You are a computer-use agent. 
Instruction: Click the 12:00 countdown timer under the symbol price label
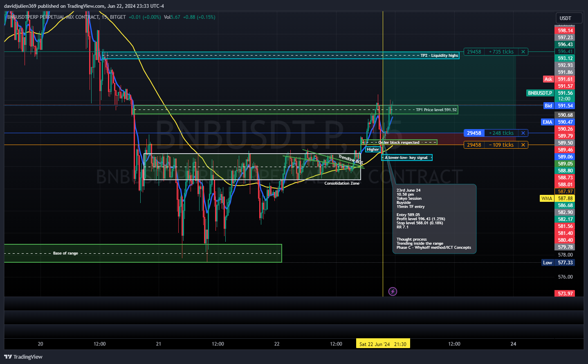564,99
